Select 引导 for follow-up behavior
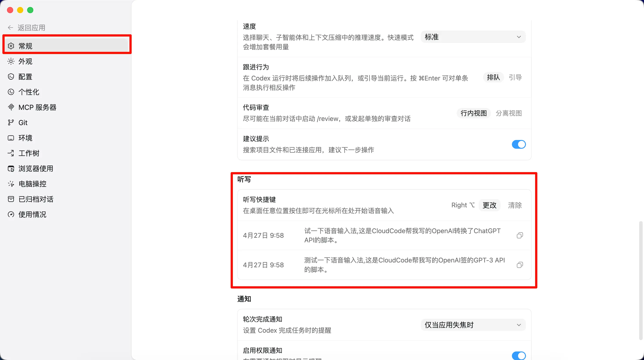 click(515, 77)
